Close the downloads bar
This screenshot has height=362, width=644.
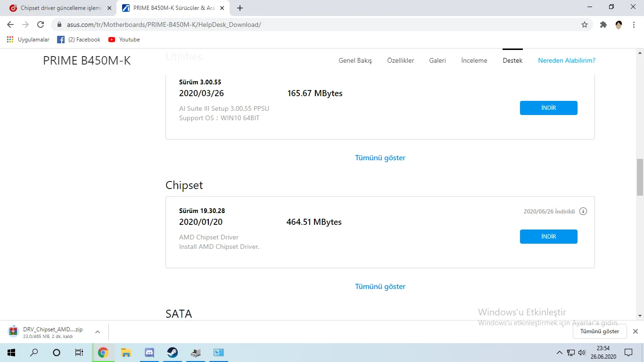point(635,331)
